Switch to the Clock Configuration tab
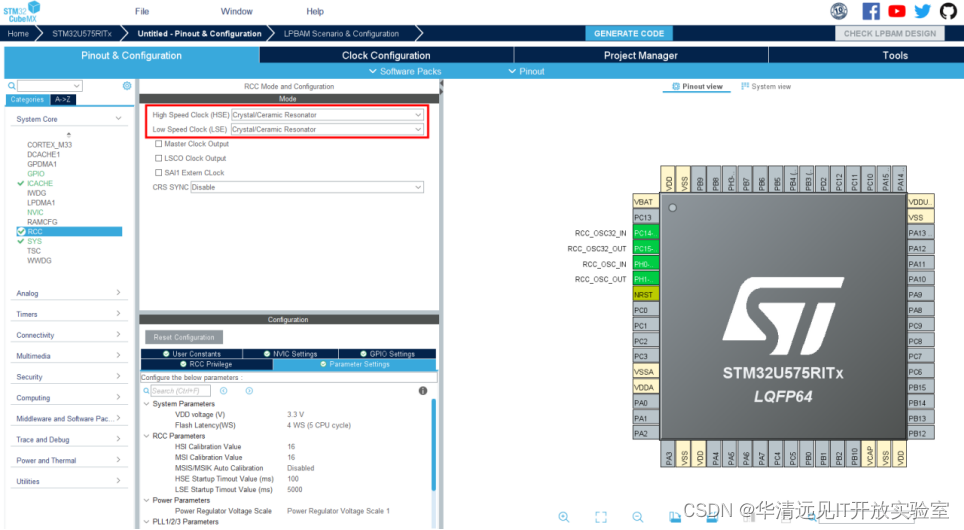Screen dimensions: 964x530 click(x=386, y=55)
